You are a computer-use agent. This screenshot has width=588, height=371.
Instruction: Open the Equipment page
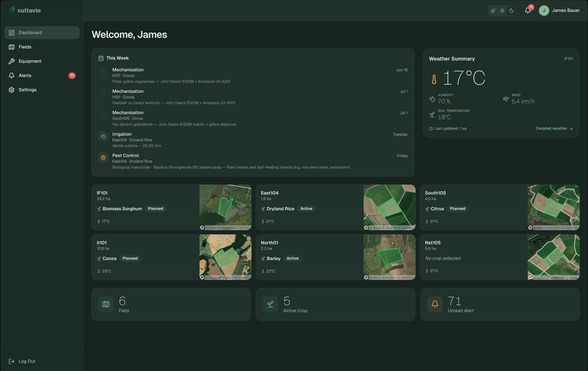42,61
